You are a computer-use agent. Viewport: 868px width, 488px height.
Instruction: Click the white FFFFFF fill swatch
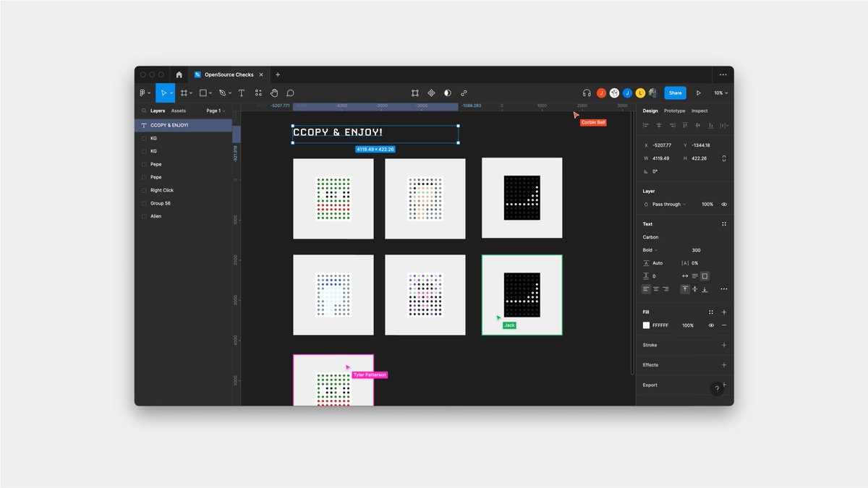tap(647, 325)
